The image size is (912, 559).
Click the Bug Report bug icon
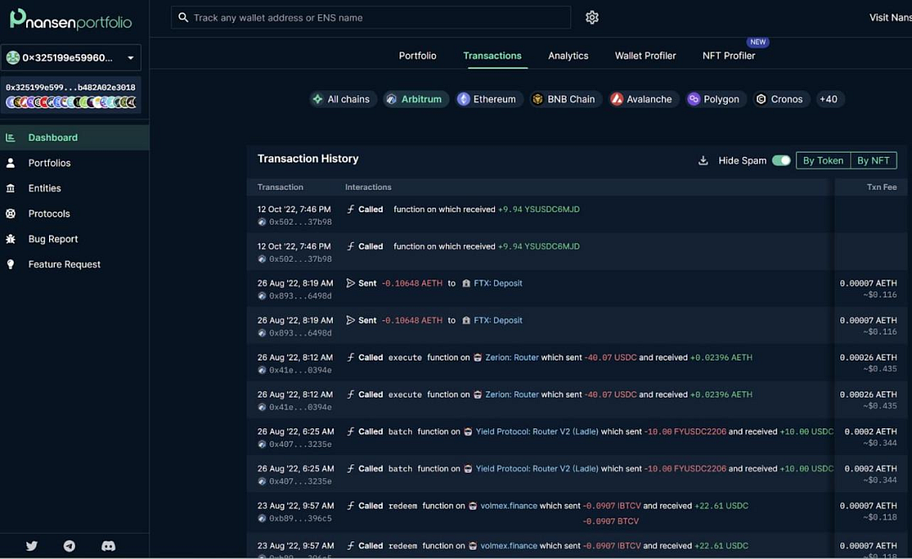point(10,238)
